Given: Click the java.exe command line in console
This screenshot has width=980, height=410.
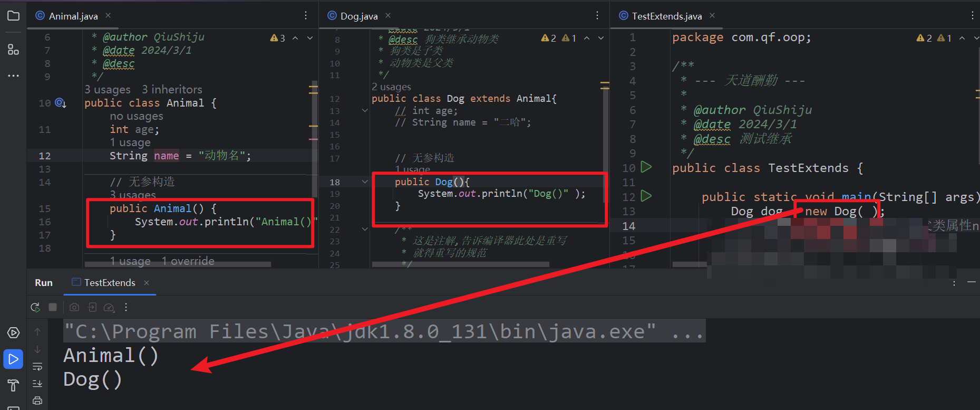Looking at the screenshot, I should tap(384, 331).
